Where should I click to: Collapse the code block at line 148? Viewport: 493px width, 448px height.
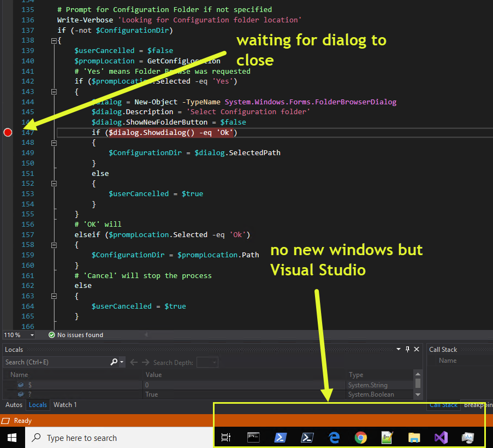[x=54, y=143]
